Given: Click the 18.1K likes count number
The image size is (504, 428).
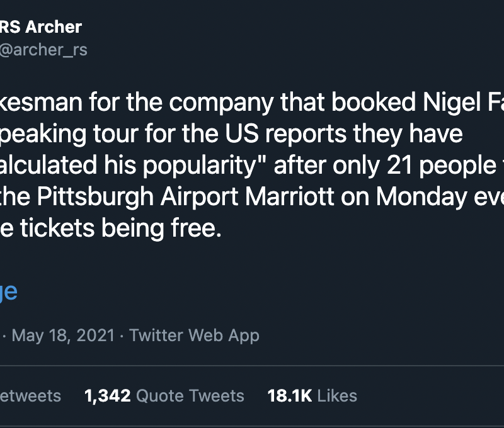Looking at the screenshot, I should pos(290,395).
